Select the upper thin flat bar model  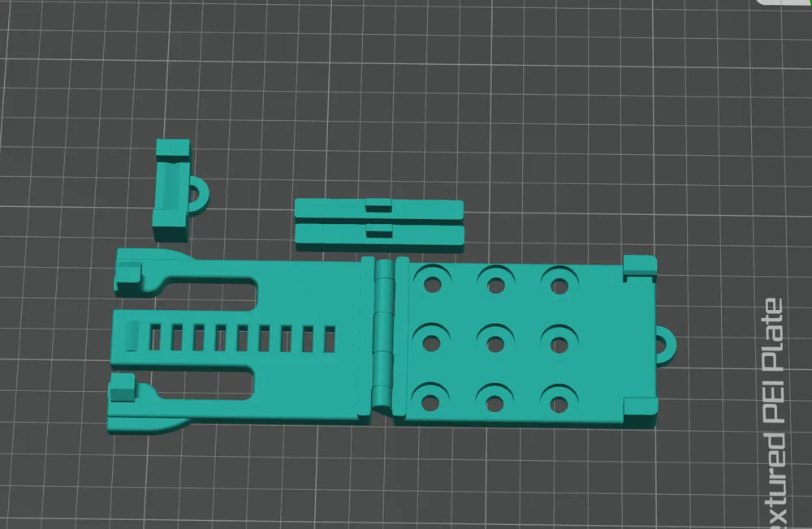(378, 209)
